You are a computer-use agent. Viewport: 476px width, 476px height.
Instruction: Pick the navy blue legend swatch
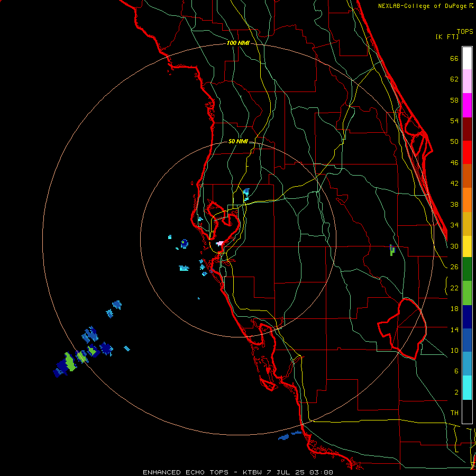pos(467,317)
